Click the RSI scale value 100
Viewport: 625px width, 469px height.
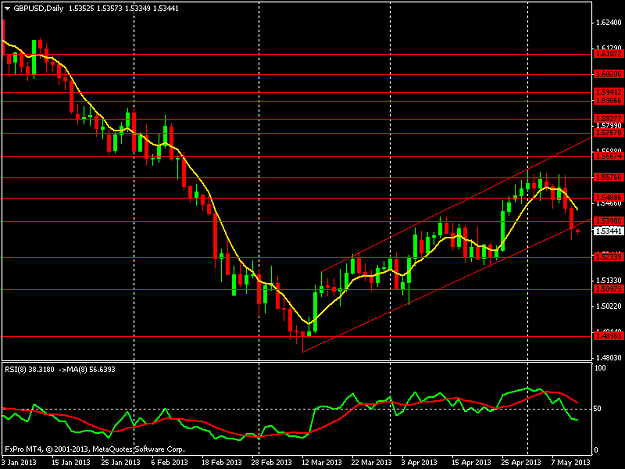tap(600, 368)
